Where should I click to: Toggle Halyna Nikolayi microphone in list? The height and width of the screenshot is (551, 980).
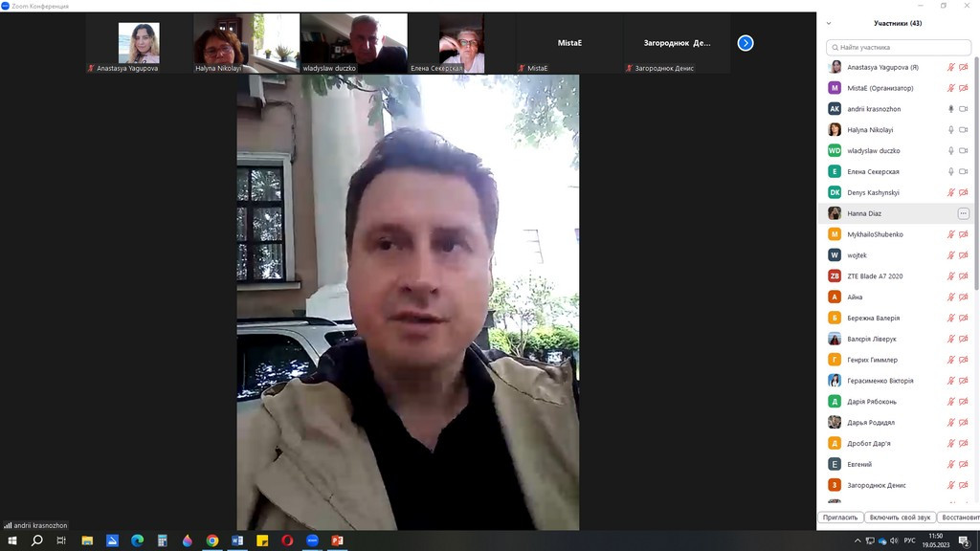[950, 130]
